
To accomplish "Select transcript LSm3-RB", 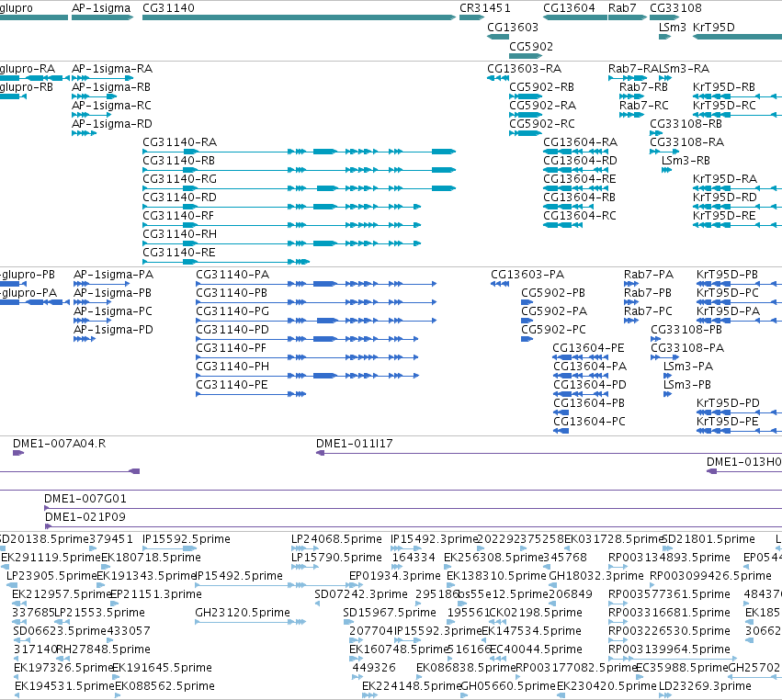I will pyautogui.click(x=666, y=170).
